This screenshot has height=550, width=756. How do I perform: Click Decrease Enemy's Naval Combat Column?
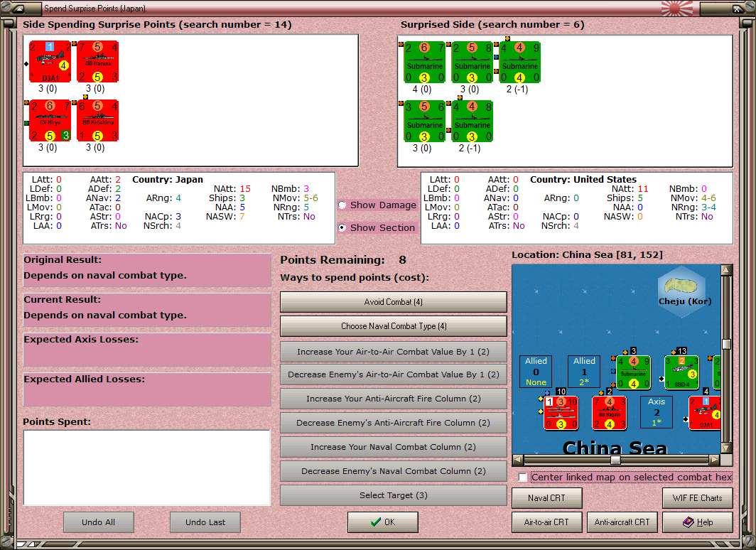click(394, 471)
